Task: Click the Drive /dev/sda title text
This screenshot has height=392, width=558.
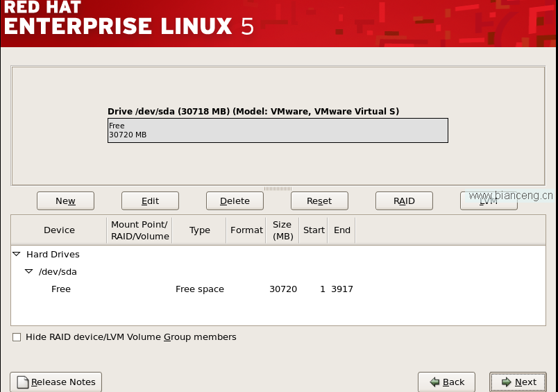Action: point(253,111)
